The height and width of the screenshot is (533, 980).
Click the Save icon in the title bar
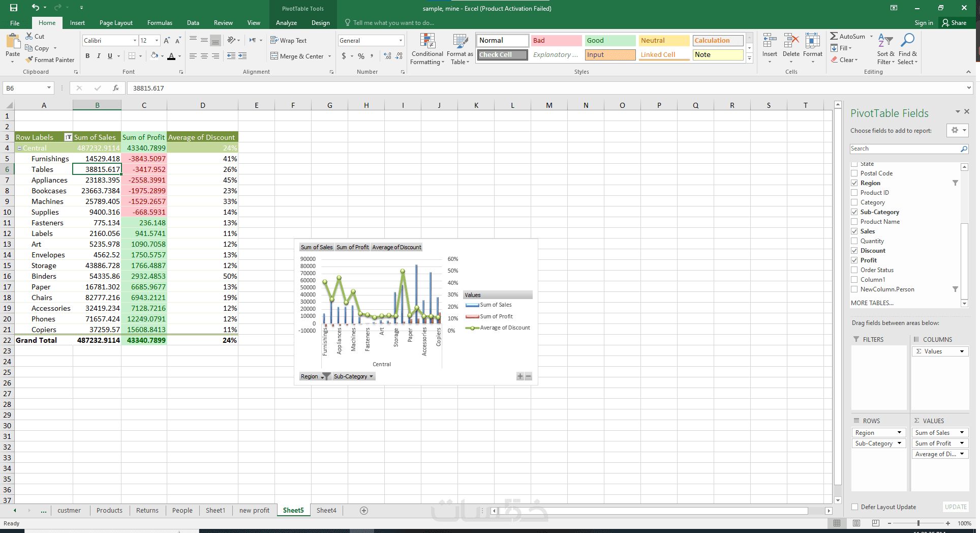pyautogui.click(x=14, y=8)
